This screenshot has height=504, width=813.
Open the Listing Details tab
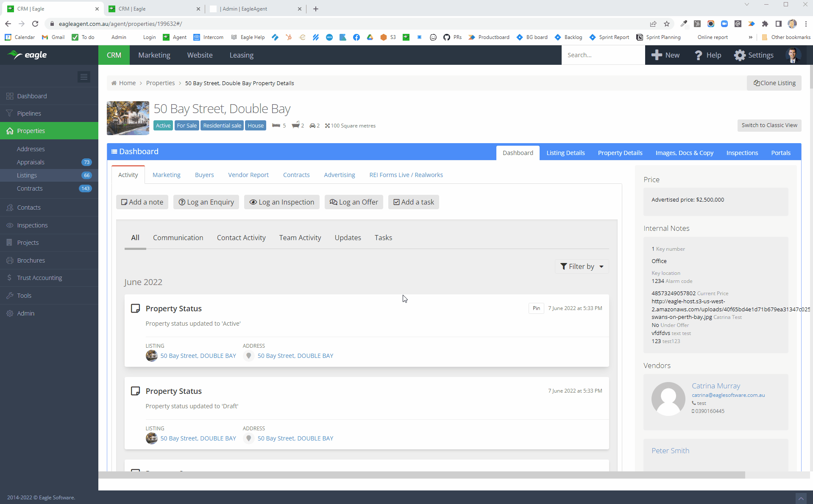[x=565, y=153]
